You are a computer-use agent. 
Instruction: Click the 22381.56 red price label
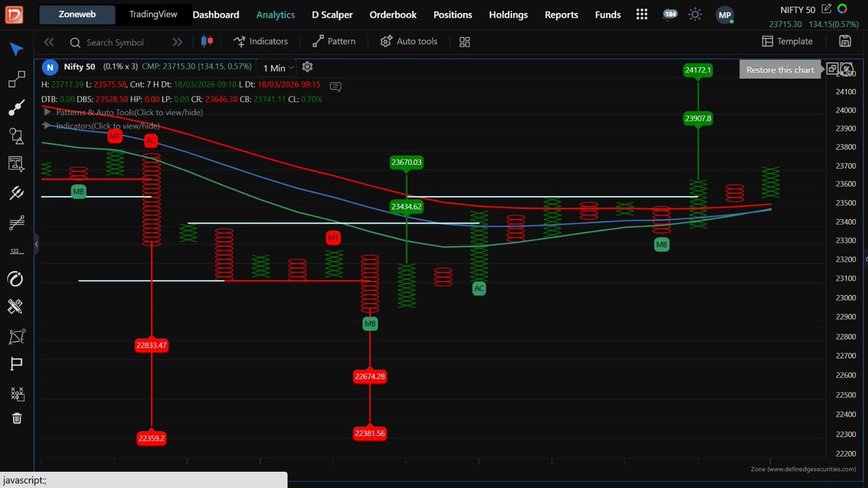pyautogui.click(x=370, y=433)
